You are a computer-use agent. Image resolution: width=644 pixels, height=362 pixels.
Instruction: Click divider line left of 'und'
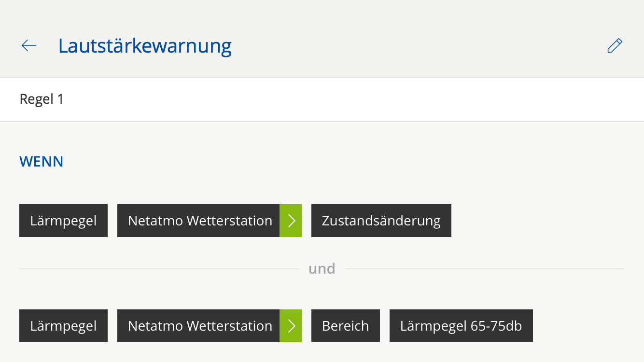click(x=159, y=268)
